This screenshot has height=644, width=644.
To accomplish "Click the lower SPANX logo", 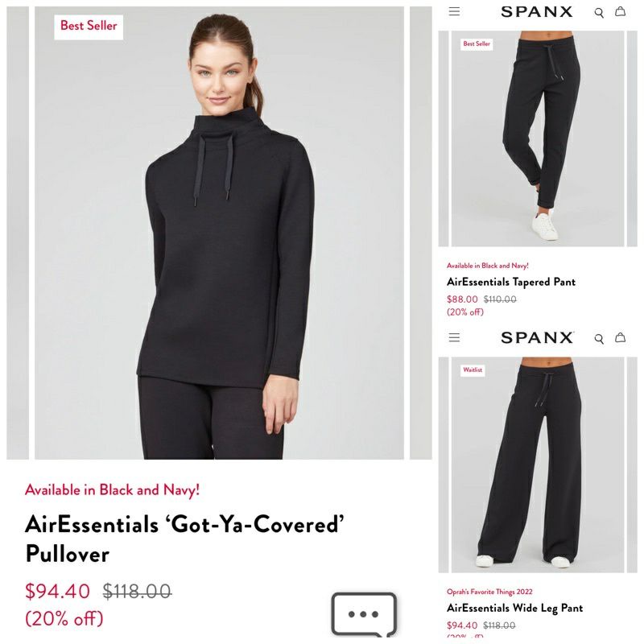I will point(536,337).
